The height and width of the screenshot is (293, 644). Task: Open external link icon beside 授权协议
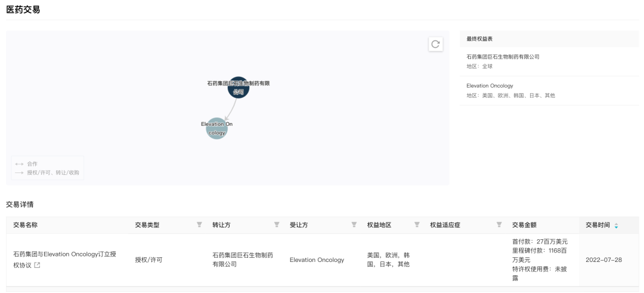(37, 266)
